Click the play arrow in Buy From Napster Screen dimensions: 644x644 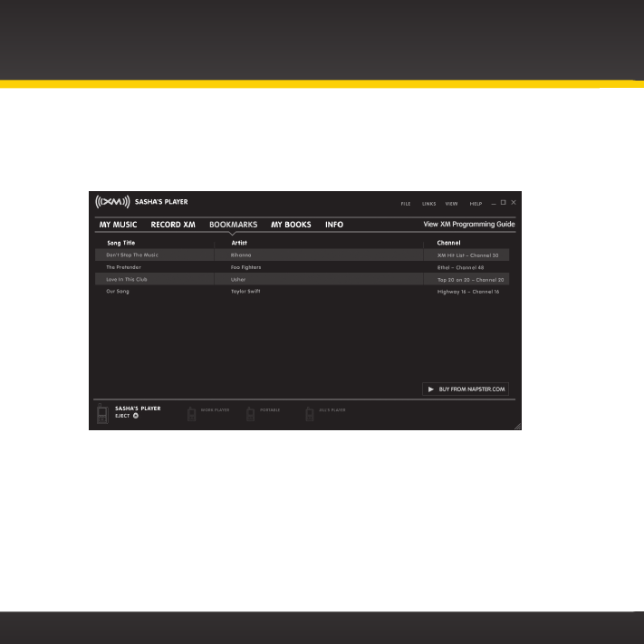click(x=431, y=389)
